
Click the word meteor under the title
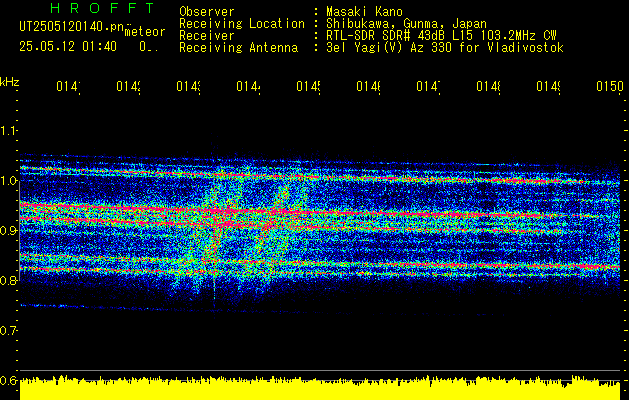[x=145, y=32]
